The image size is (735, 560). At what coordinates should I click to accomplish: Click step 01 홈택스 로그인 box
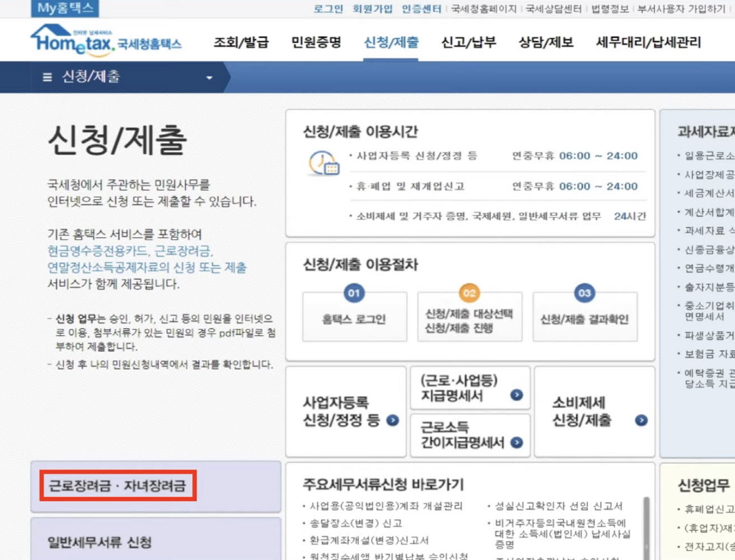(354, 317)
